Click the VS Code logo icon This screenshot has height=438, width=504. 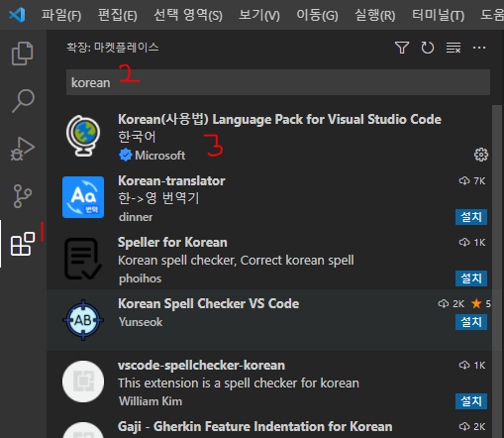[x=17, y=15]
